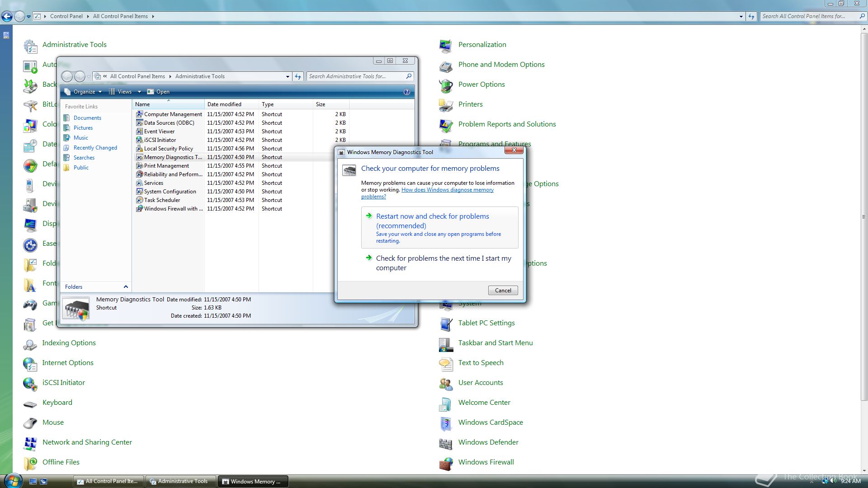
Task: Click the Open toolbar button
Action: (x=159, y=92)
